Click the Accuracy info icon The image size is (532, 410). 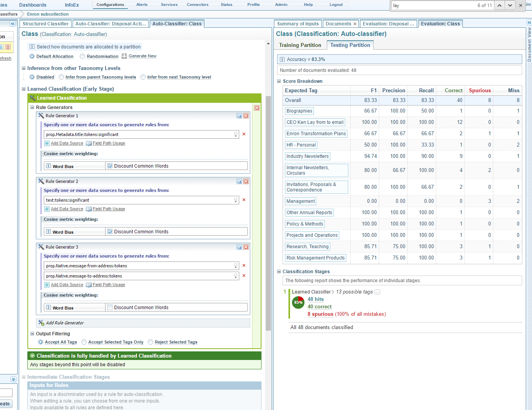pyautogui.click(x=282, y=59)
